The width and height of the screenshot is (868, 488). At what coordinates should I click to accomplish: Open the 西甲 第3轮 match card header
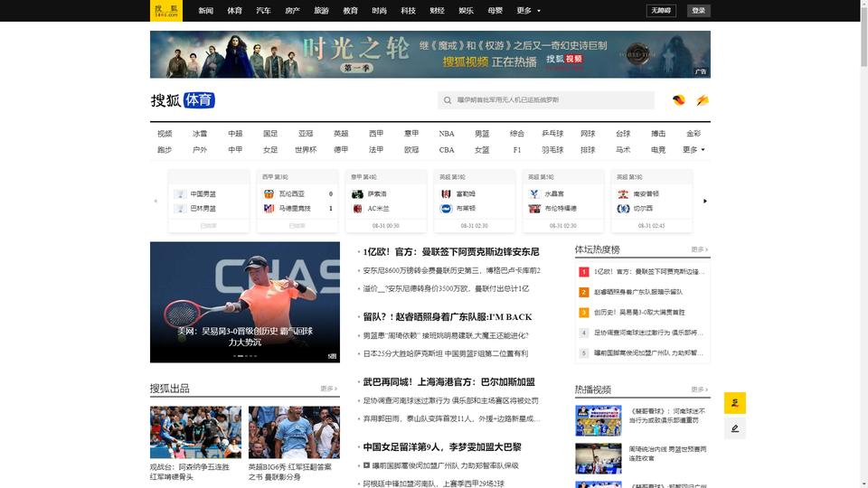297,177
